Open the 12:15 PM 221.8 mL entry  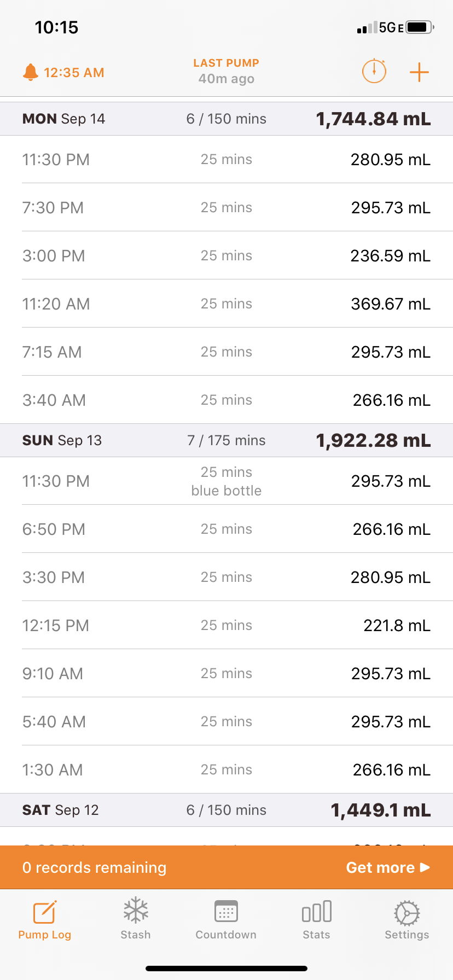(x=226, y=626)
